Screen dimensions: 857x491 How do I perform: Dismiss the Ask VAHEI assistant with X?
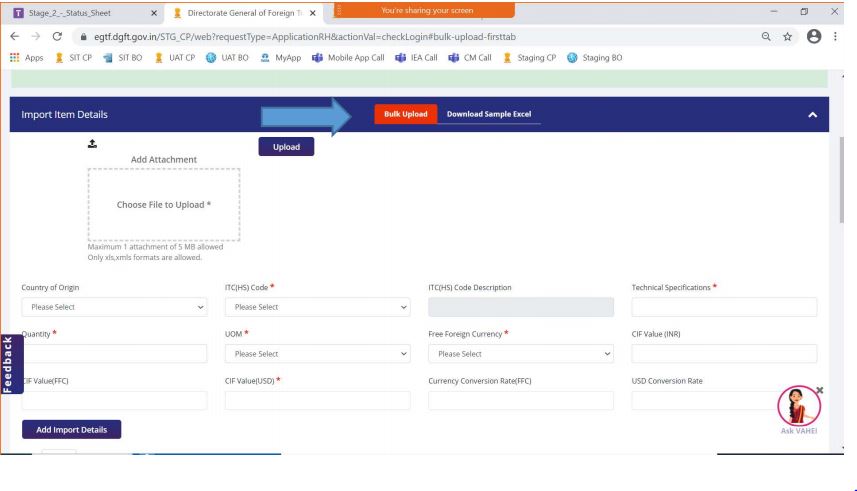tap(819, 390)
